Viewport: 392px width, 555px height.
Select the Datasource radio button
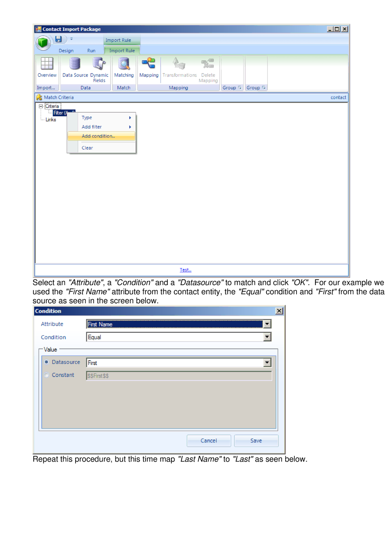46,362
